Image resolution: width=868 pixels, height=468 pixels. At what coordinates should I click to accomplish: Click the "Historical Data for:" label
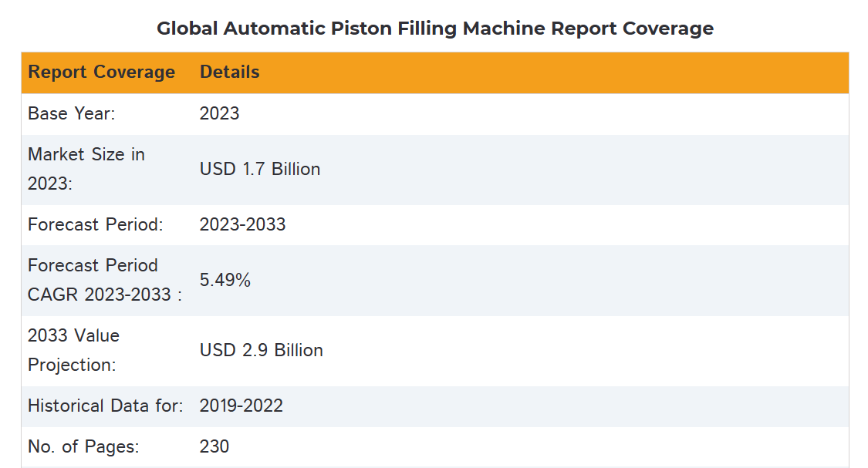[x=105, y=406]
